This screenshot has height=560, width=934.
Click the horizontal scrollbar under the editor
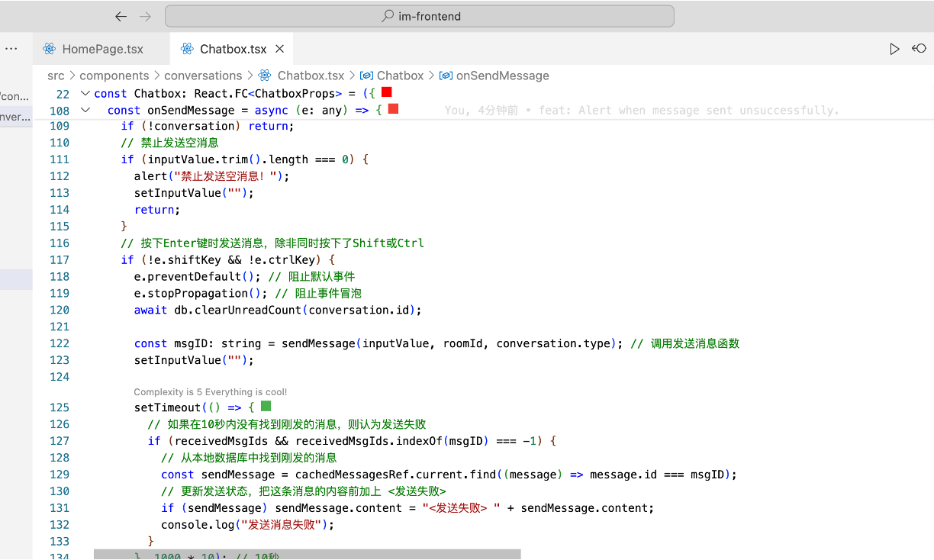(307, 554)
